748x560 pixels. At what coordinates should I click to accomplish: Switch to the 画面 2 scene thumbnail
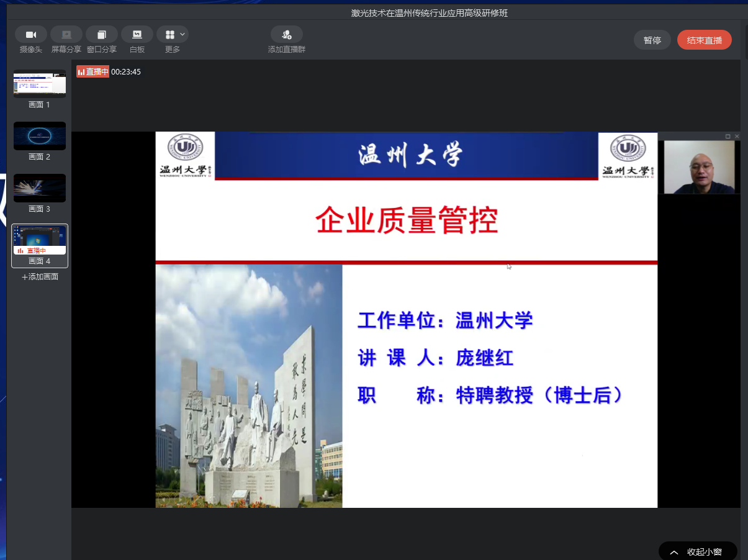pos(40,136)
